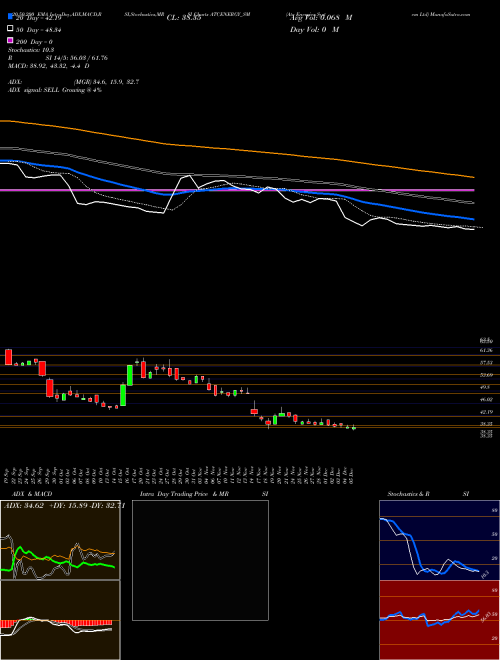Image resolution: width=500 pixels, height=660 pixels.
Task: Click the first red candle at 19 Sep
Action: click(8, 357)
